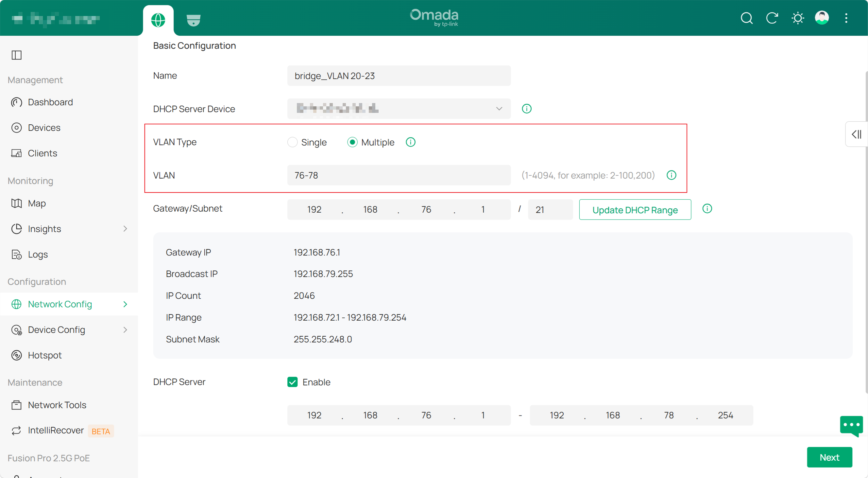Expand the Insights chevron arrow
The height and width of the screenshot is (478, 868).
click(x=125, y=229)
